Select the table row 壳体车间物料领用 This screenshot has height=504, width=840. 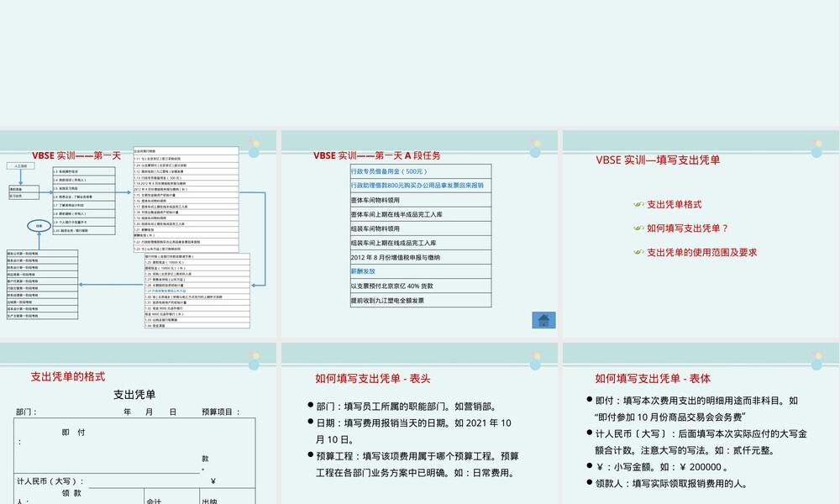(x=421, y=200)
